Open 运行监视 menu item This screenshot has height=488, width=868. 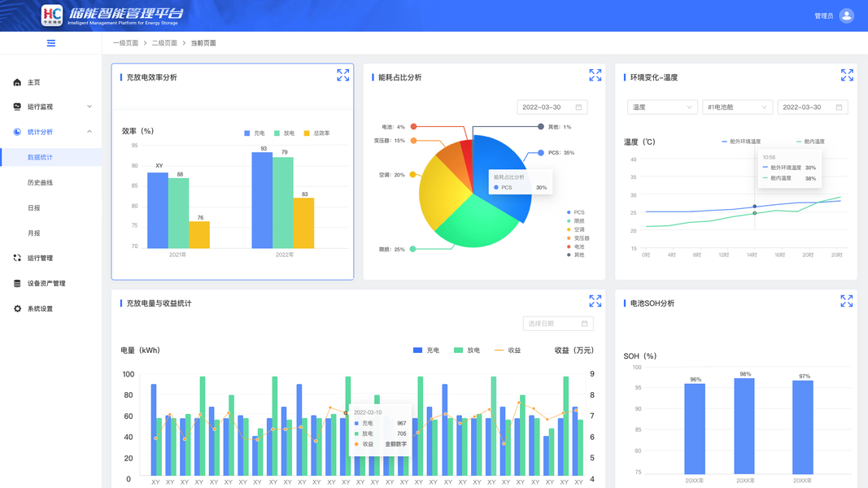[41, 107]
